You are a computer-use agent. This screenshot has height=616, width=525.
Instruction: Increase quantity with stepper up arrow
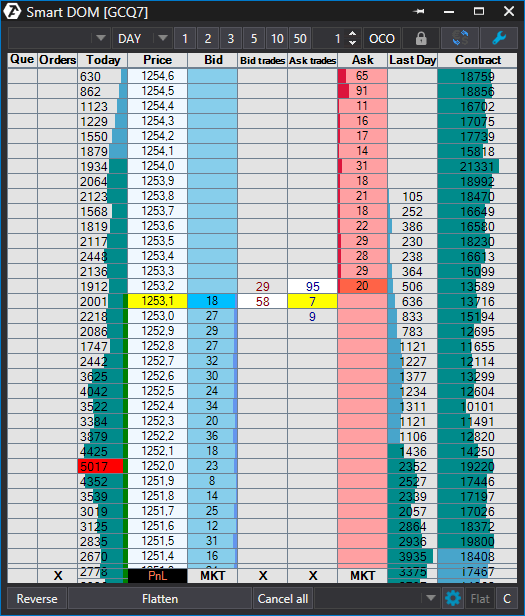pyautogui.click(x=352, y=34)
